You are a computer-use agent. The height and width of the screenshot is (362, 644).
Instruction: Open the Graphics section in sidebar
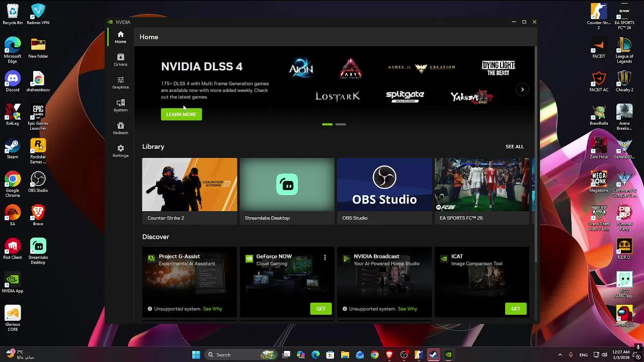coord(120,83)
